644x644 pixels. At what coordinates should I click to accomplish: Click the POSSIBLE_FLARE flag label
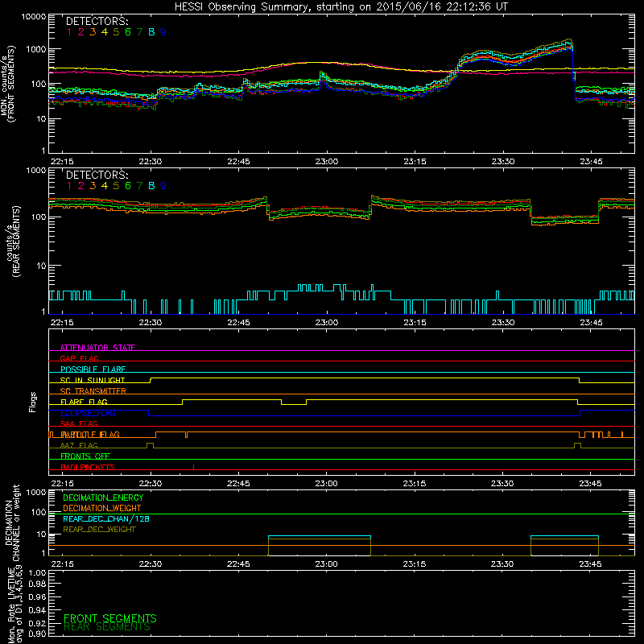point(93,369)
